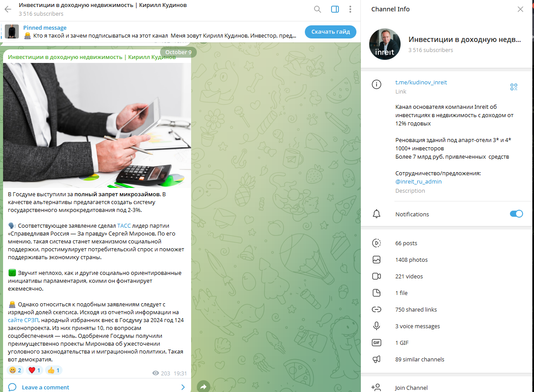Viewport: 534px width, 392px height.
Task: Open search in channel magnifier icon
Action: tap(318, 9)
